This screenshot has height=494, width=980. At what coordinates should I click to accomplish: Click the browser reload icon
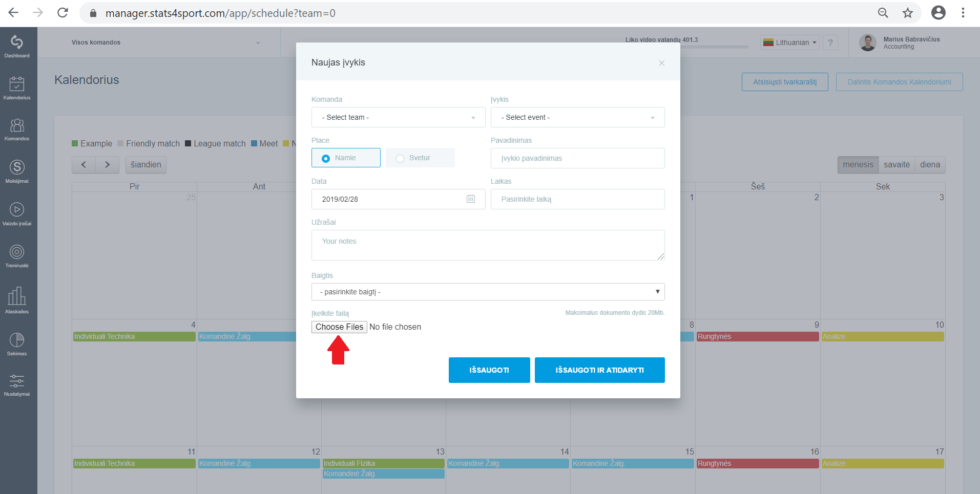[62, 13]
